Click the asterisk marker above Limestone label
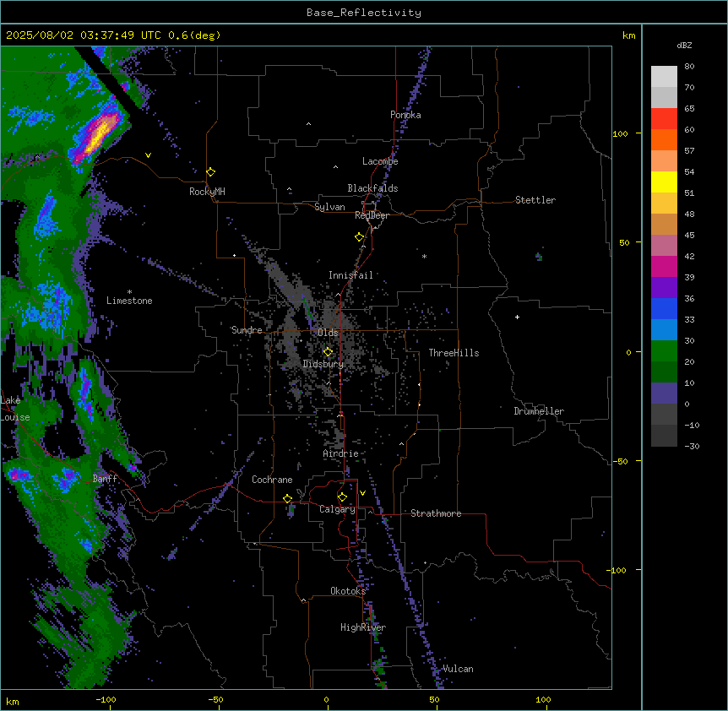 pyautogui.click(x=129, y=292)
